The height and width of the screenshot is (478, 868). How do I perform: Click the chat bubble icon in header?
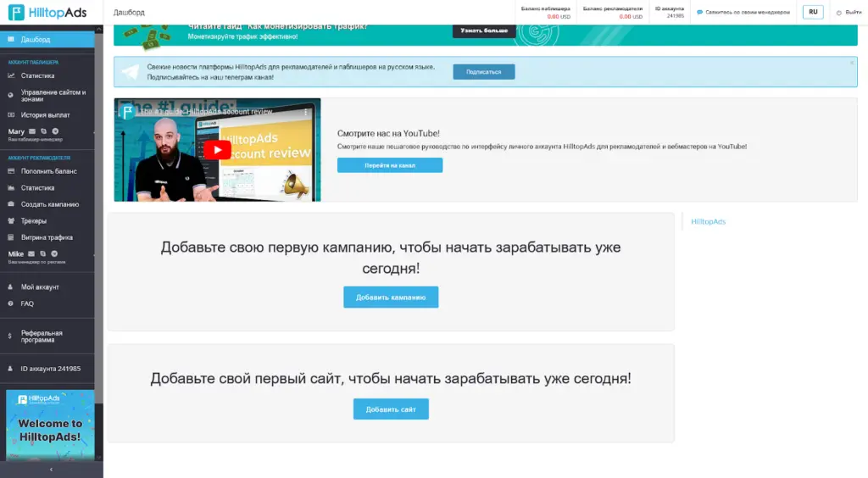pos(699,12)
